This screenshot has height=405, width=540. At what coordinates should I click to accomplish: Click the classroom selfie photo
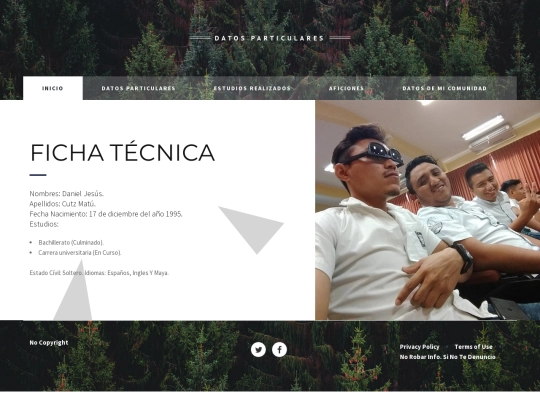(x=427, y=210)
